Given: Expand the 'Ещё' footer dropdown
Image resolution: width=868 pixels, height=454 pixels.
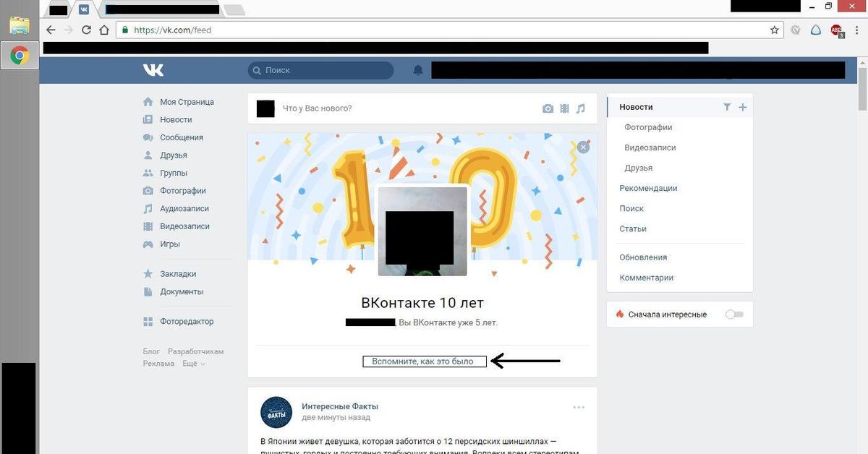Looking at the screenshot, I should click(193, 364).
